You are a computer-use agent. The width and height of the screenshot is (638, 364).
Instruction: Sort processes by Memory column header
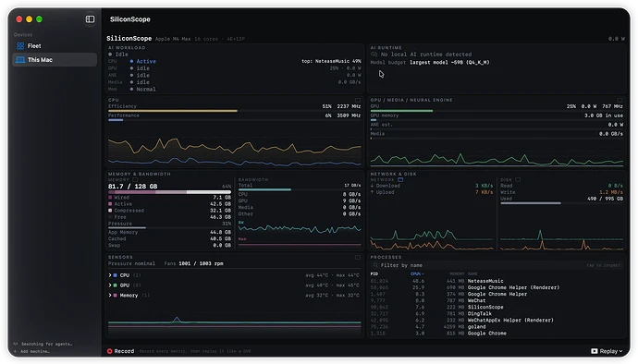[x=457, y=274]
